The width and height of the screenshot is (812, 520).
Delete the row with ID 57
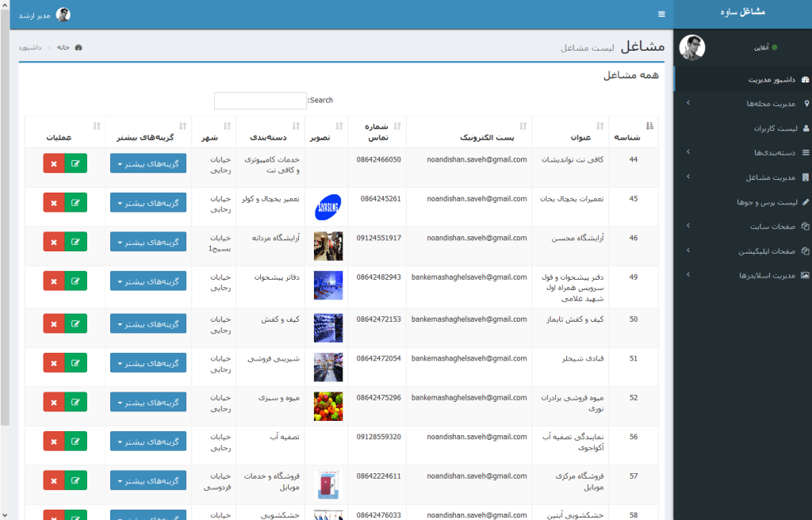(x=54, y=480)
